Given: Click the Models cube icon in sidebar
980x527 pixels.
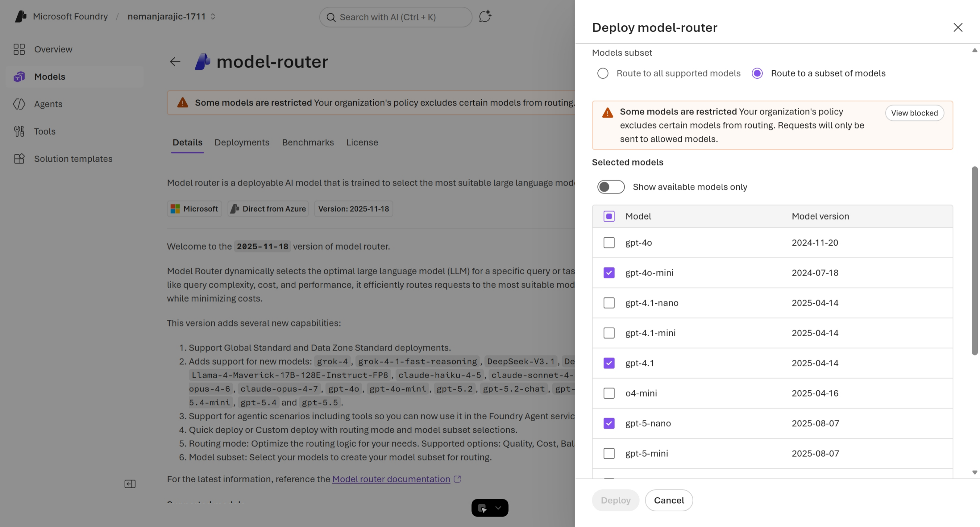Looking at the screenshot, I should coord(19,76).
